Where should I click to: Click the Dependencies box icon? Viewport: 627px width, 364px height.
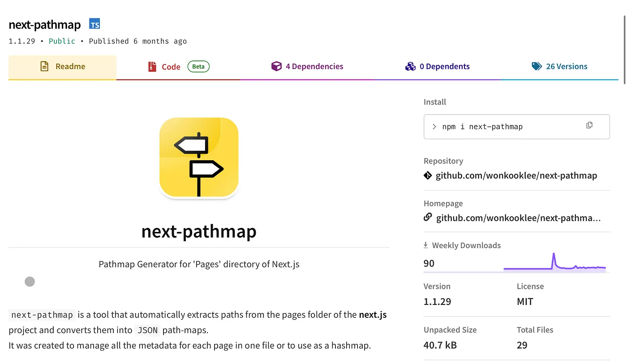point(276,66)
